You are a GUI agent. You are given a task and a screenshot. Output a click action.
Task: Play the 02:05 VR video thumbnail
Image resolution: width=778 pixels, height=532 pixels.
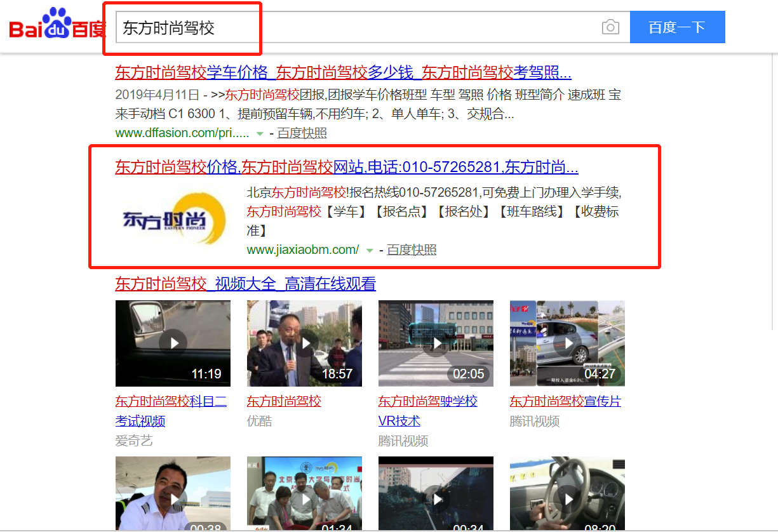[x=436, y=343]
